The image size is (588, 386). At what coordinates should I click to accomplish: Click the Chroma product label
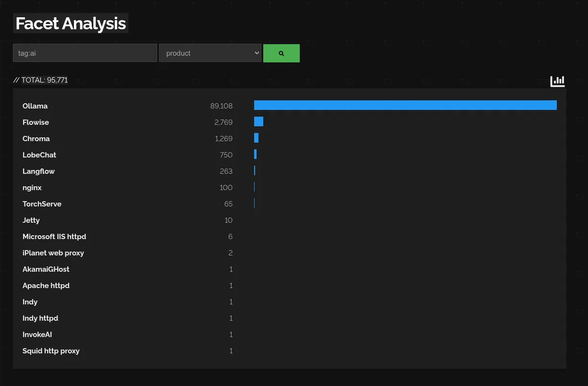(x=36, y=139)
